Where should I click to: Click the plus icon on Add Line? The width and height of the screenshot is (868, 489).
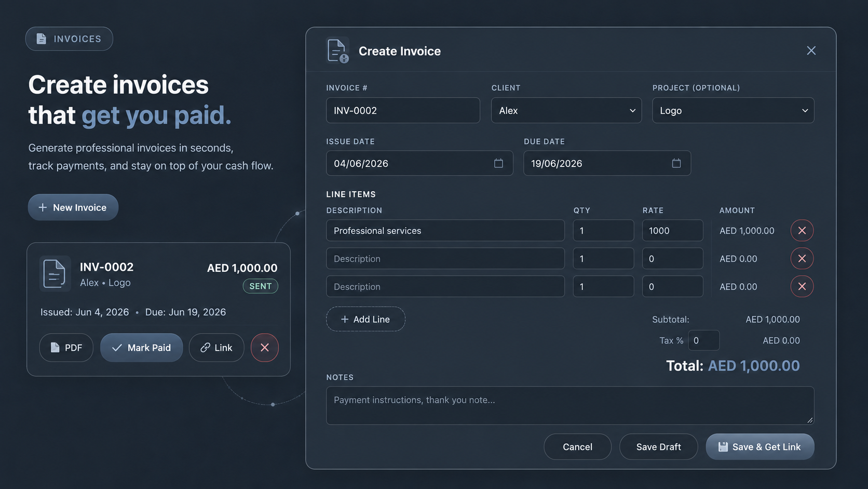click(345, 319)
